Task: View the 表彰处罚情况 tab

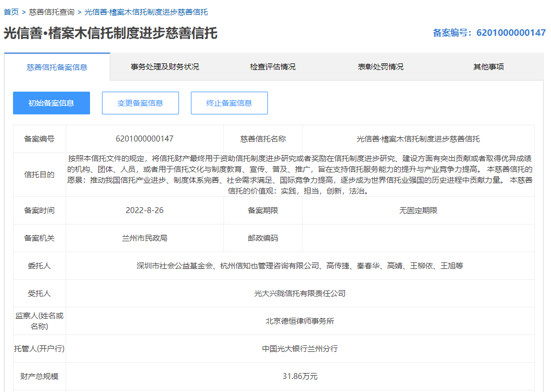Action: [380, 67]
